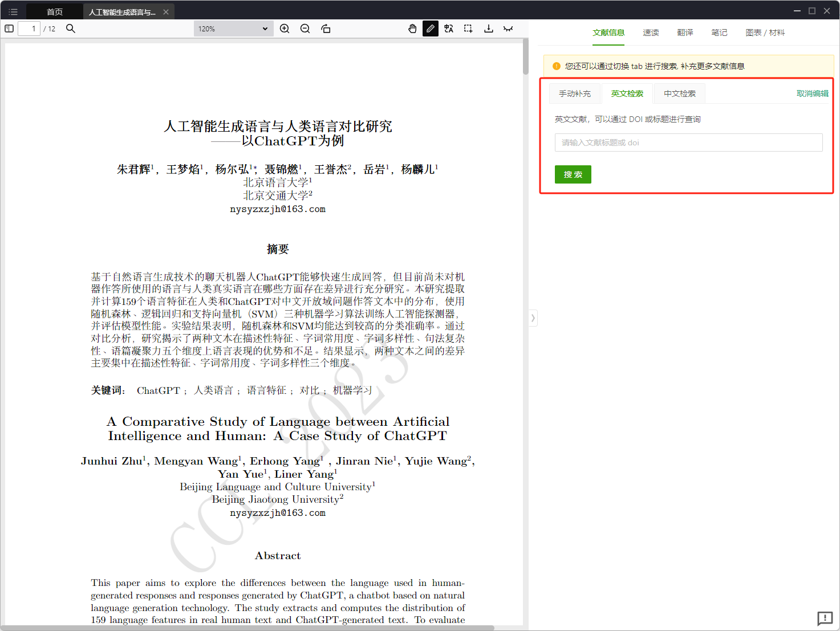Screen dimensions: 840x631
Task: Open the 图表 / 材料 tab
Action: 765,33
